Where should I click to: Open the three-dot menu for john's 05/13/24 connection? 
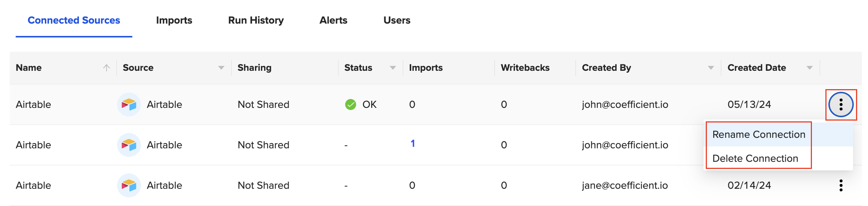click(x=841, y=104)
